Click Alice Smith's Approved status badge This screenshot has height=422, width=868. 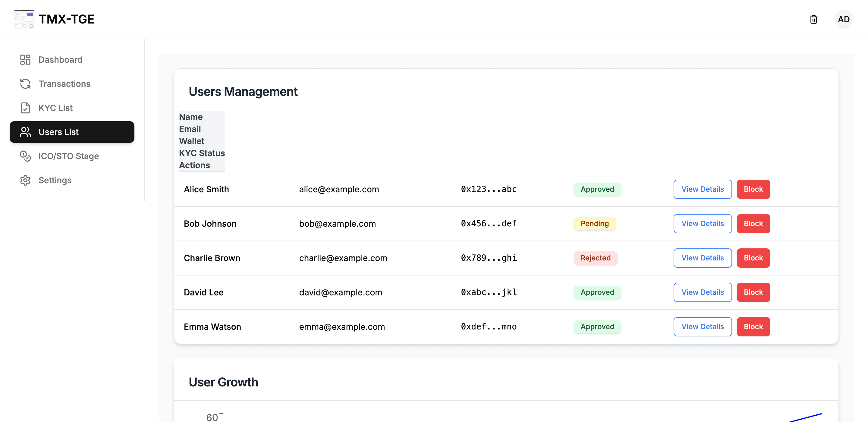(x=597, y=189)
